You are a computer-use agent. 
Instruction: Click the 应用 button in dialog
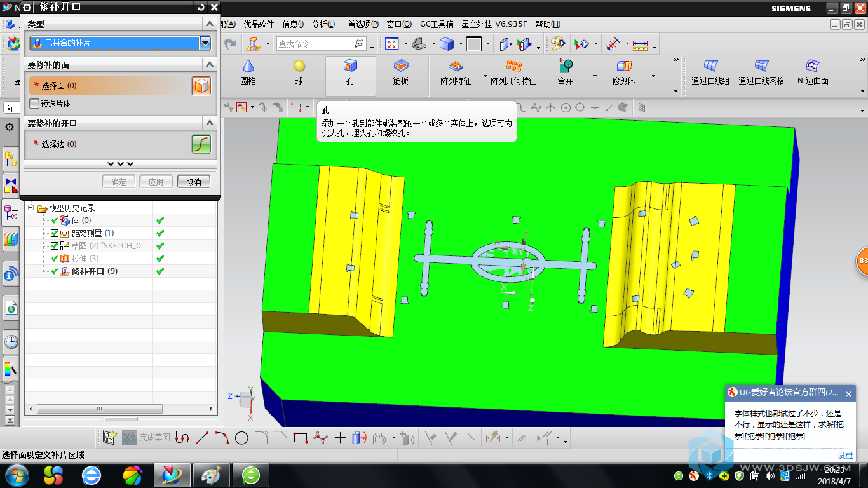point(156,182)
